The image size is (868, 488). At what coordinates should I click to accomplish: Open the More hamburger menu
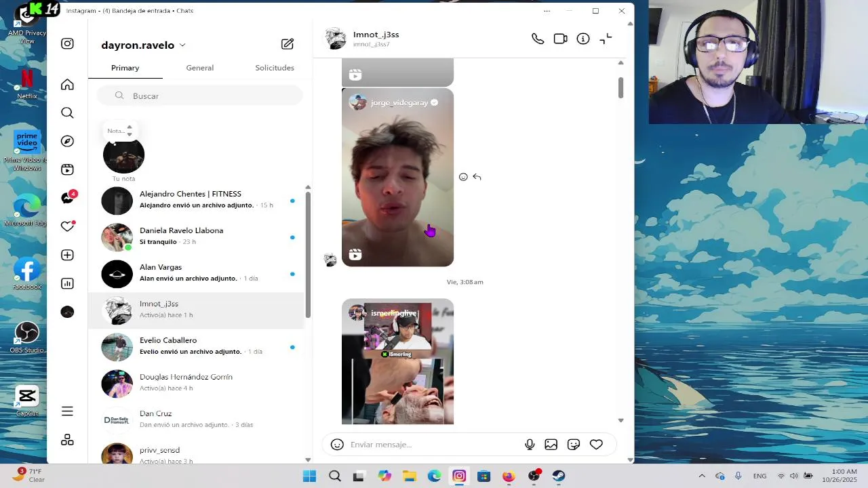point(67,411)
